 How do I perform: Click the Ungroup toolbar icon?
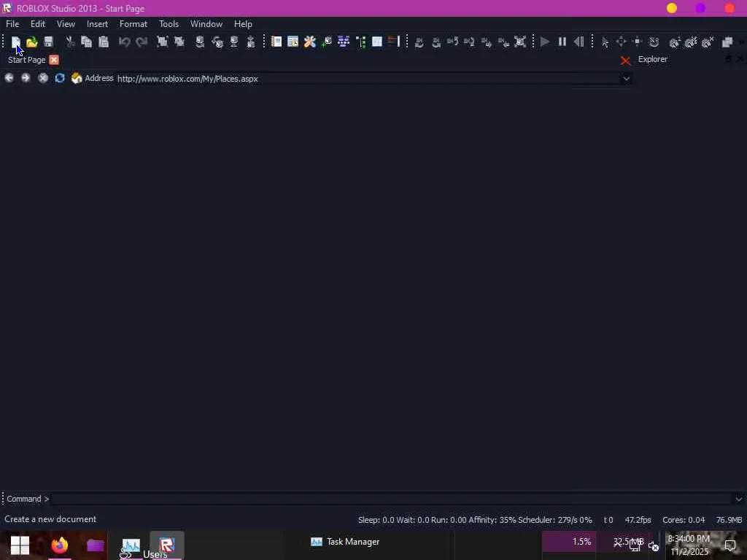[x=179, y=42]
